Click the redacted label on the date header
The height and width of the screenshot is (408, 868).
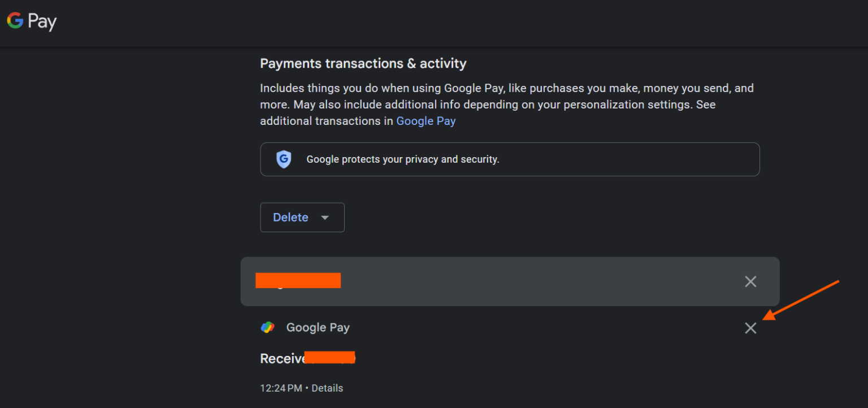298,280
